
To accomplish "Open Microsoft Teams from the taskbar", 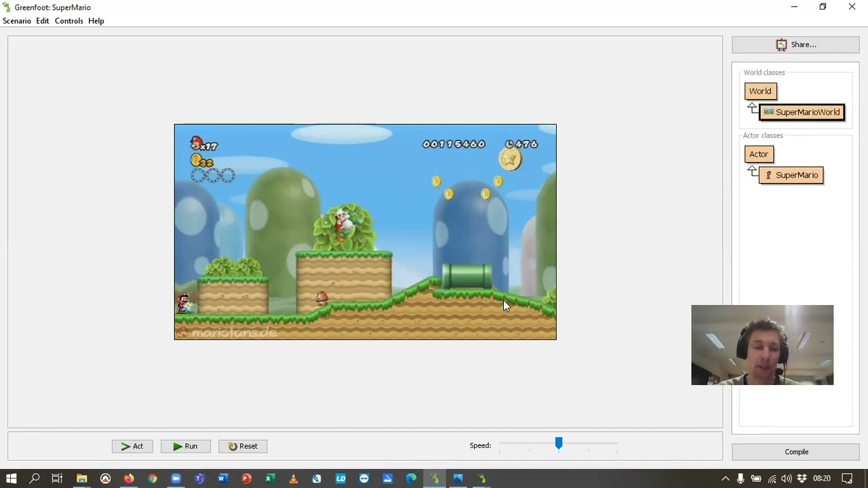I will (199, 479).
